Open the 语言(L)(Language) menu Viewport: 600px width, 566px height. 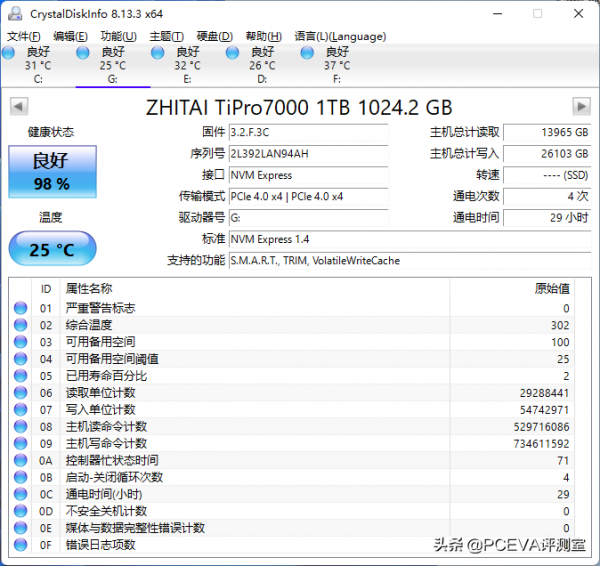(x=340, y=36)
